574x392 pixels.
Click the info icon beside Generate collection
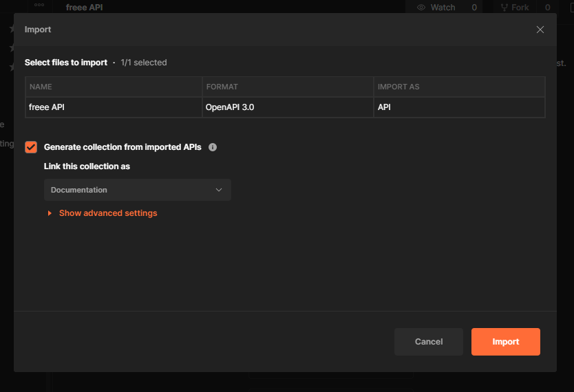pos(213,147)
